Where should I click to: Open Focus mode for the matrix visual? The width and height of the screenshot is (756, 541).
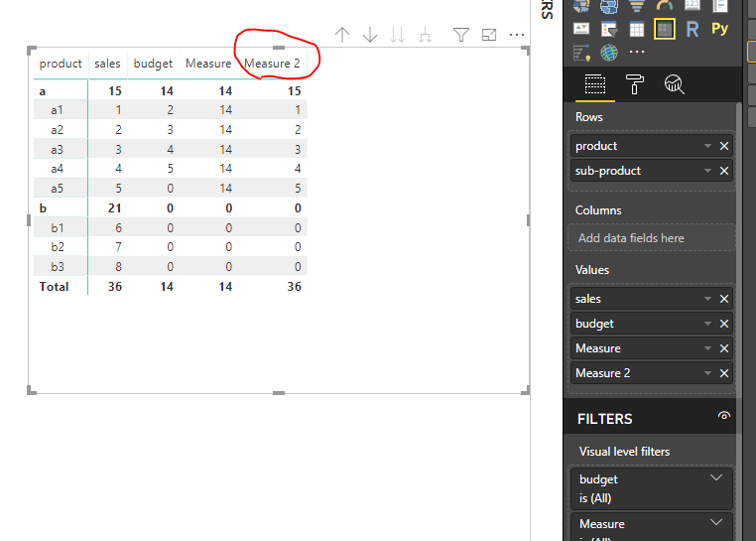click(489, 35)
